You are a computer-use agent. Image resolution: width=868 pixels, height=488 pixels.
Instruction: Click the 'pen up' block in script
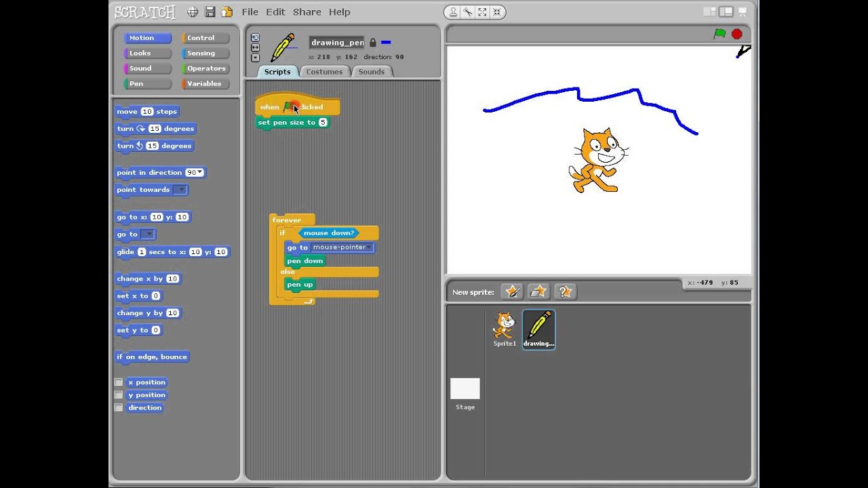(x=300, y=285)
